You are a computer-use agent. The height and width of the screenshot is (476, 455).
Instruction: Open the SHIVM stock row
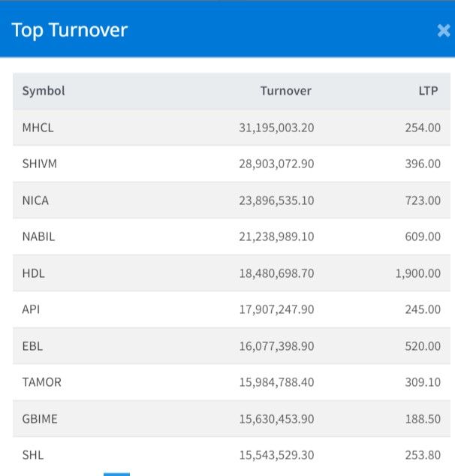pyautogui.click(x=40, y=164)
